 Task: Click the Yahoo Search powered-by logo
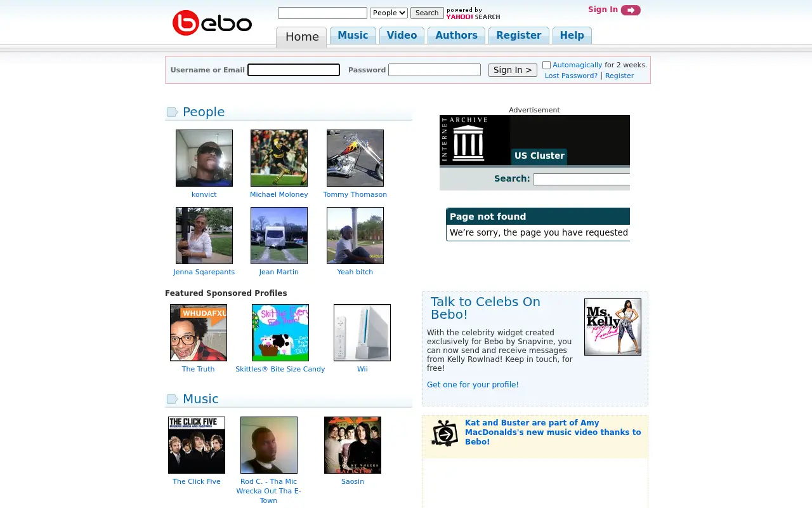(473, 13)
